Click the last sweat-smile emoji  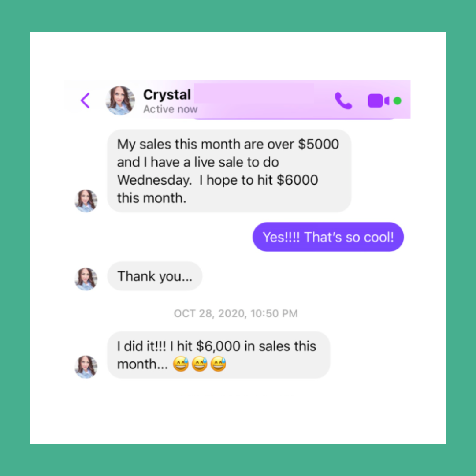(x=219, y=364)
